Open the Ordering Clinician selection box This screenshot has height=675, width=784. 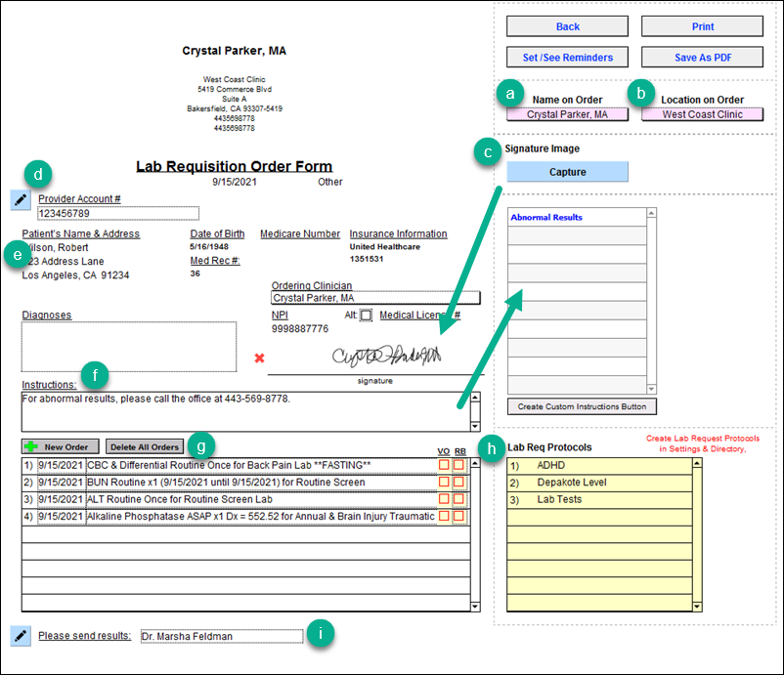(375, 298)
